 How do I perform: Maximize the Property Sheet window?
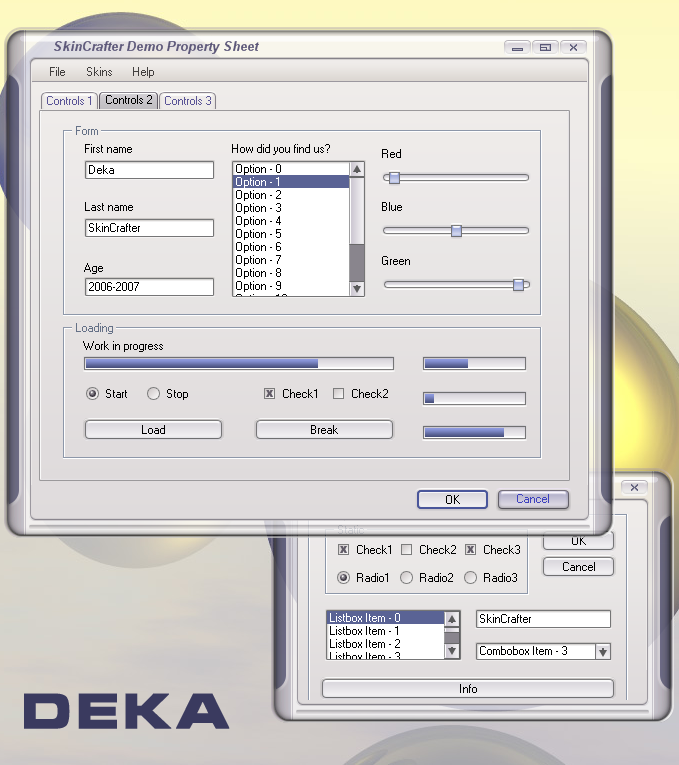point(545,48)
